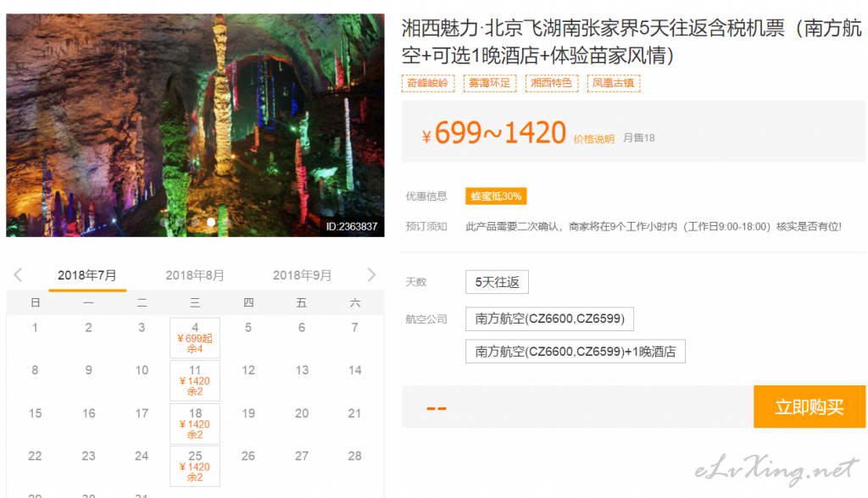Click calendar date 17
The height and width of the screenshot is (498, 868).
coord(142,413)
